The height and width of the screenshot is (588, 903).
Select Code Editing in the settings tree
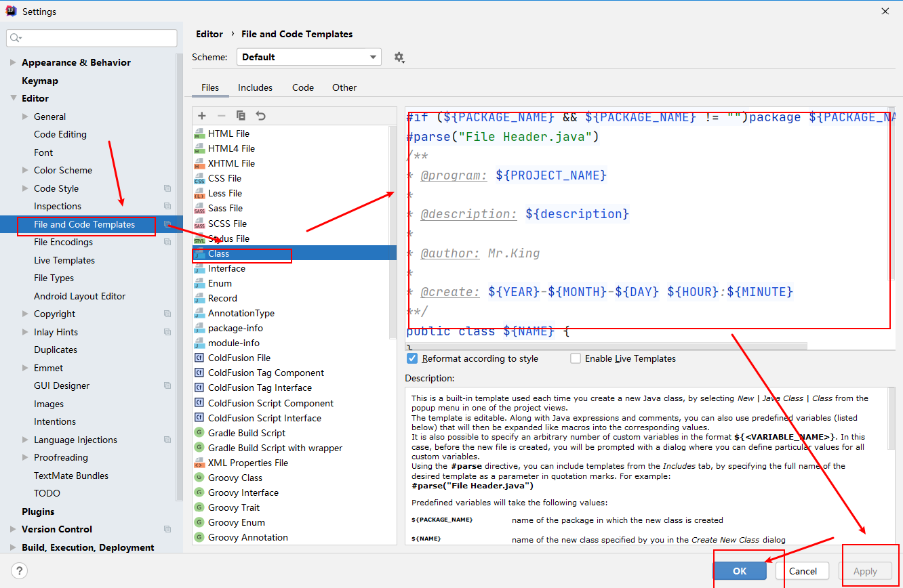point(60,134)
